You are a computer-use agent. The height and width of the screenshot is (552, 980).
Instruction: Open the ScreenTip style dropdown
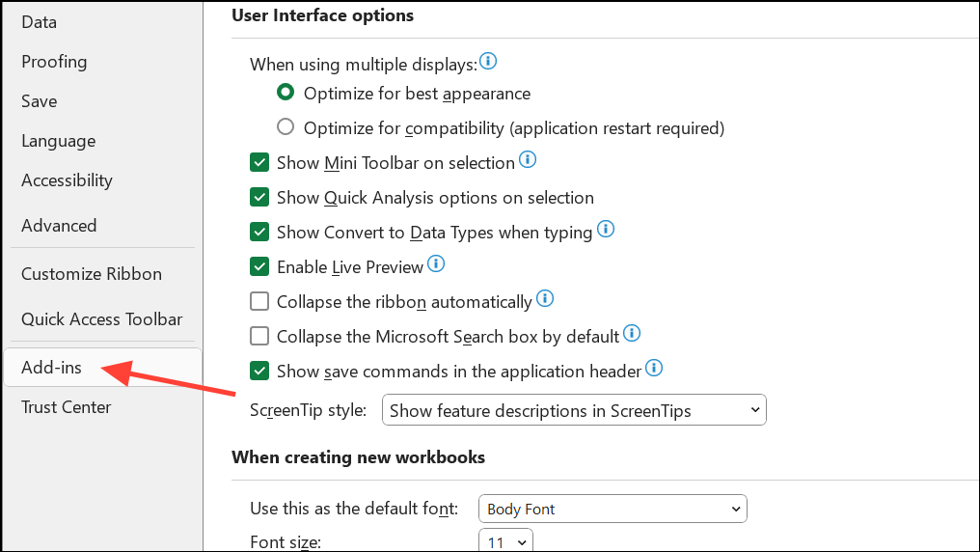pyautogui.click(x=574, y=410)
